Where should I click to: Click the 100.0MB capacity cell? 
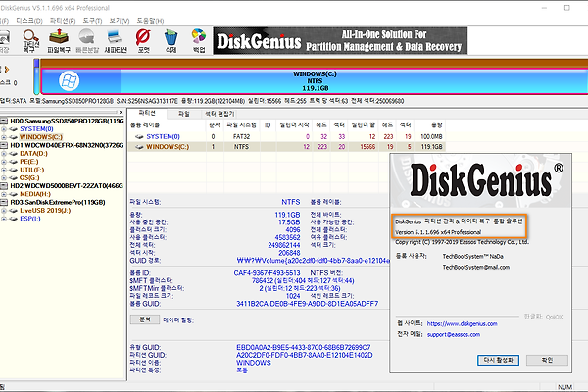(431, 137)
